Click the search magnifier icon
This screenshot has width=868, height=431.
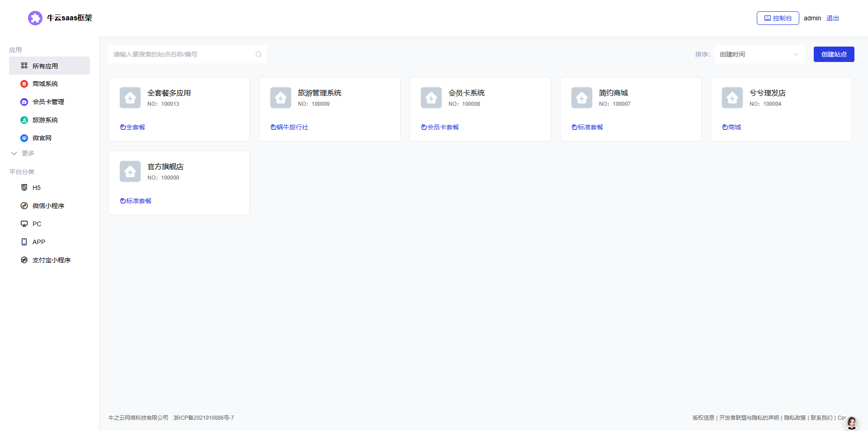259,54
